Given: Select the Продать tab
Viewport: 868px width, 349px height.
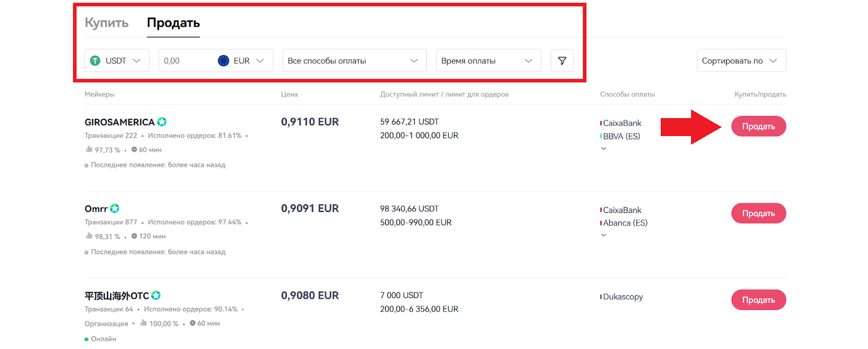Looking at the screenshot, I should click(173, 23).
